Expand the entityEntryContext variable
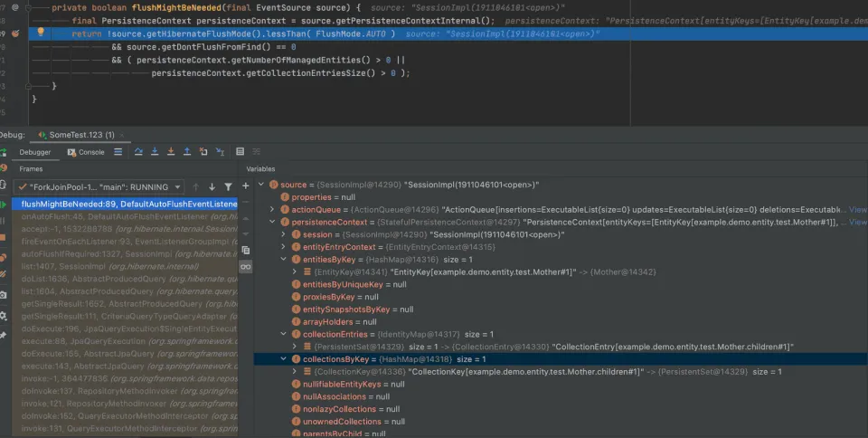 pyautogui.click(x=283, y=247)
